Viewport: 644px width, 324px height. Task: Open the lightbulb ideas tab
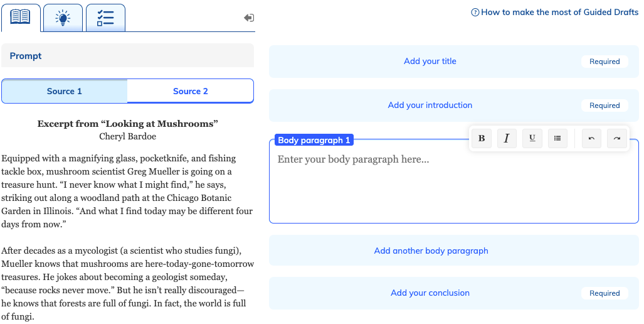(63, 18)
